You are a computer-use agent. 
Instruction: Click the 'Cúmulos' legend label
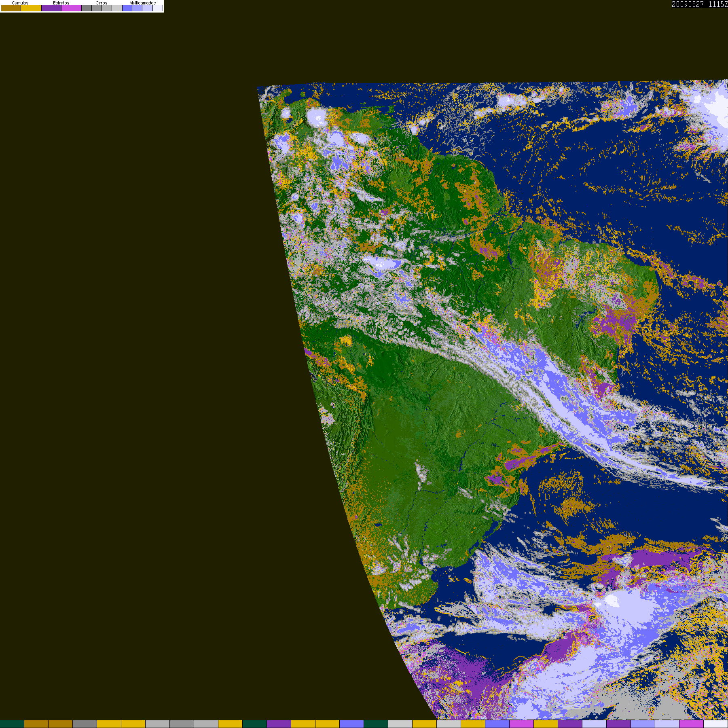20,3
